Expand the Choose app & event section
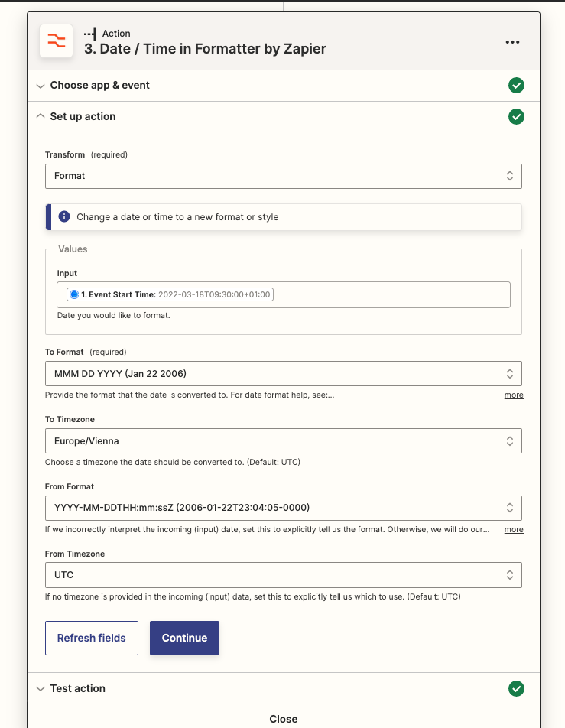Image resolution: width=565 pixels, height=728 pixels. [99, 86]
